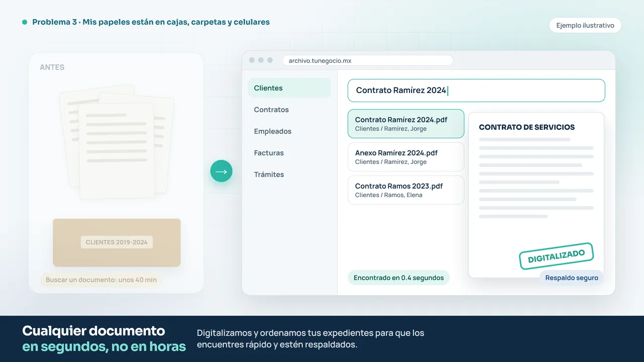This screenshot has width=644, height=362.
Task: Select Empleados in the sidebar
Action: click(289, 131)
